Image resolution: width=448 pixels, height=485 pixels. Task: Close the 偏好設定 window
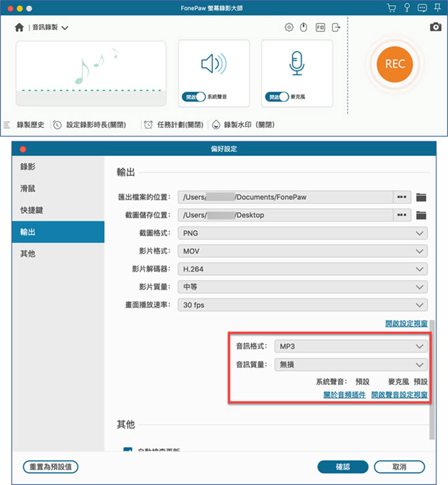(x=23, y=149)
